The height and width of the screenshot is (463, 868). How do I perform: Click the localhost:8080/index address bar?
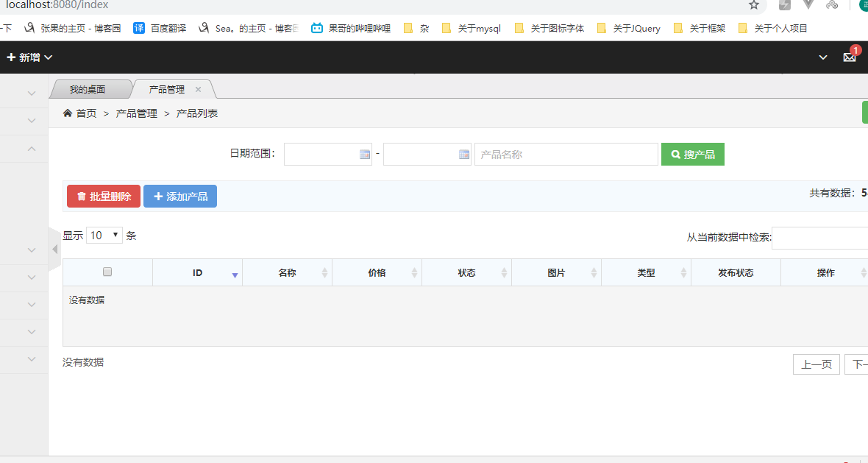click(x=57, y=5)
